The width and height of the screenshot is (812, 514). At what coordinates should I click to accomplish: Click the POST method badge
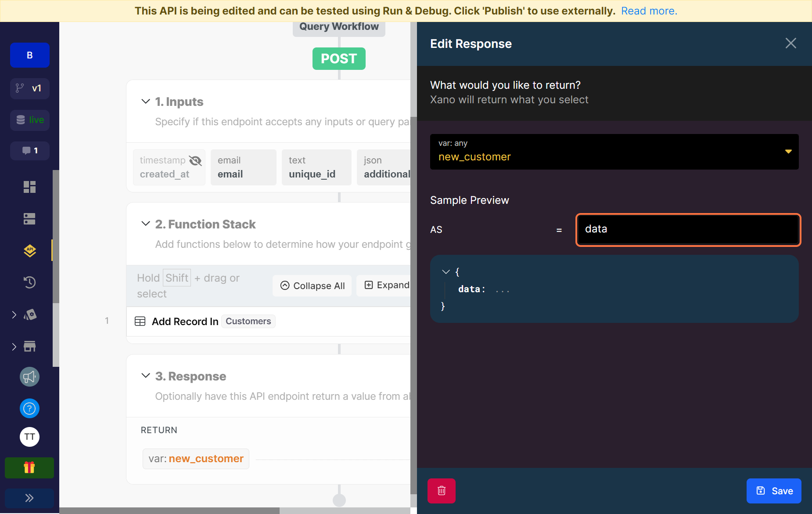pyautogui.click(x=339, y=58)
